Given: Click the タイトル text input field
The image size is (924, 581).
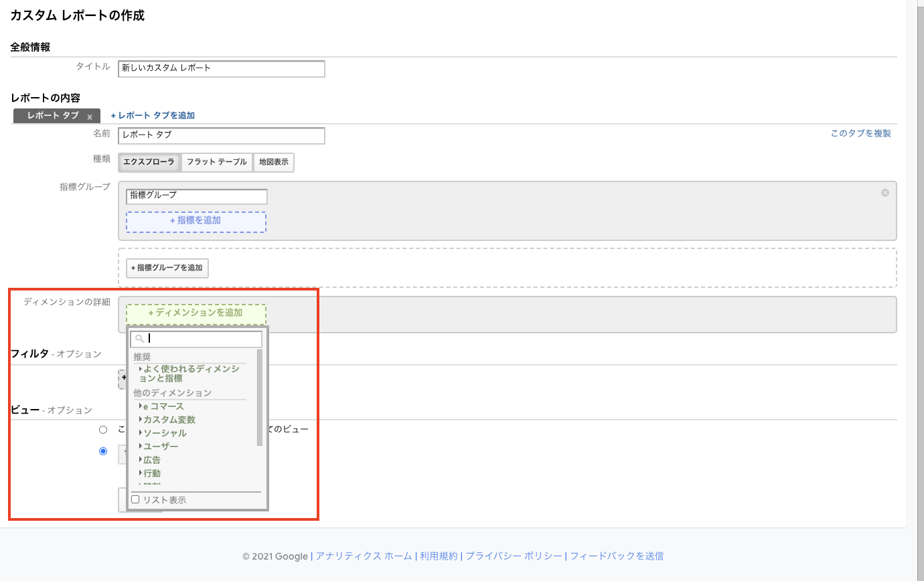Looking at the screenshot, I should click(x=221, y=68).
